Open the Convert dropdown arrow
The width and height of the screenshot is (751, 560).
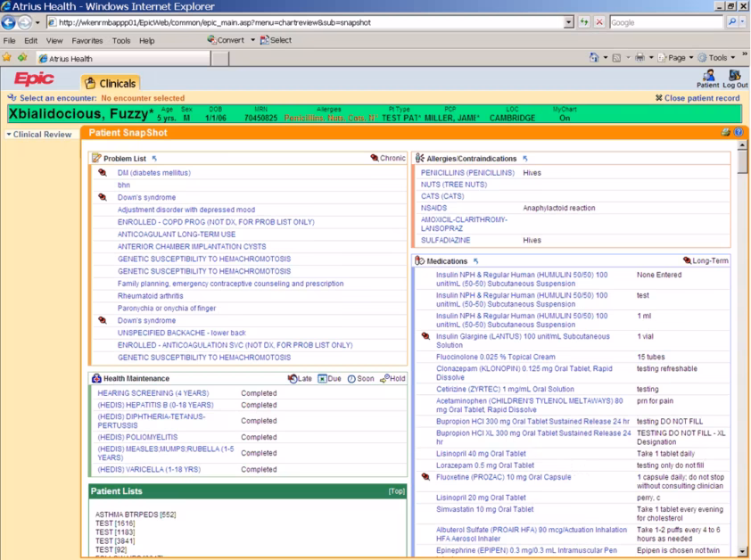click(252, 40)
